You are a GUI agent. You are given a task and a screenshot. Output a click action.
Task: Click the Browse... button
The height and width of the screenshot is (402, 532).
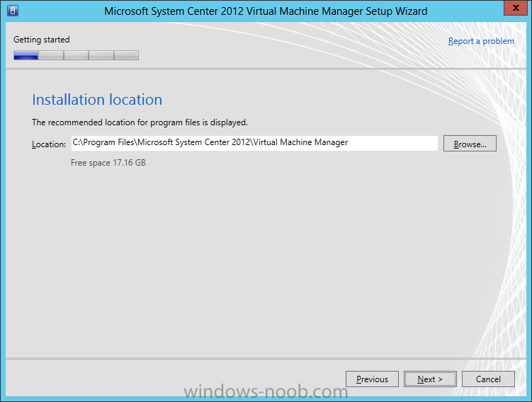tap(470, 144)
